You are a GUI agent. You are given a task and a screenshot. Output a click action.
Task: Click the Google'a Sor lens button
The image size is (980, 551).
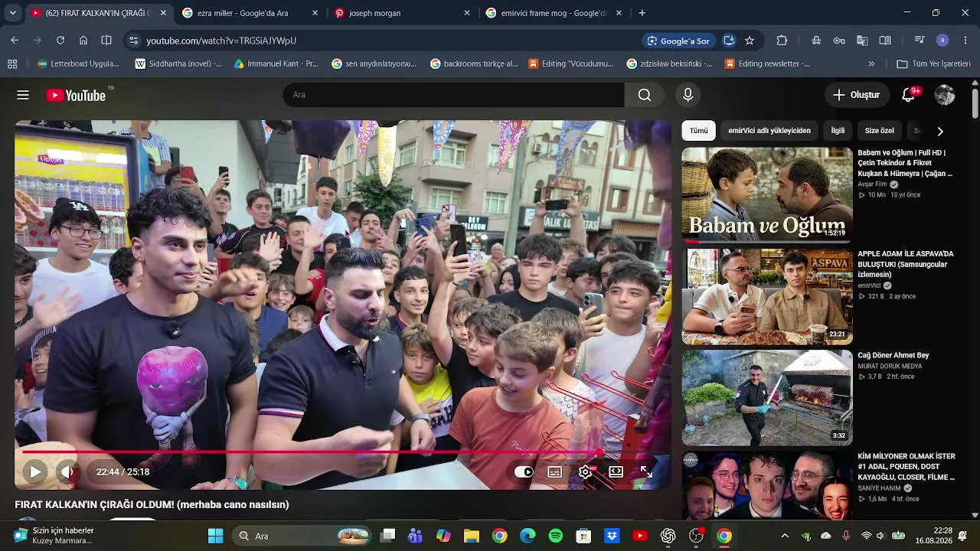pos(678,41)
